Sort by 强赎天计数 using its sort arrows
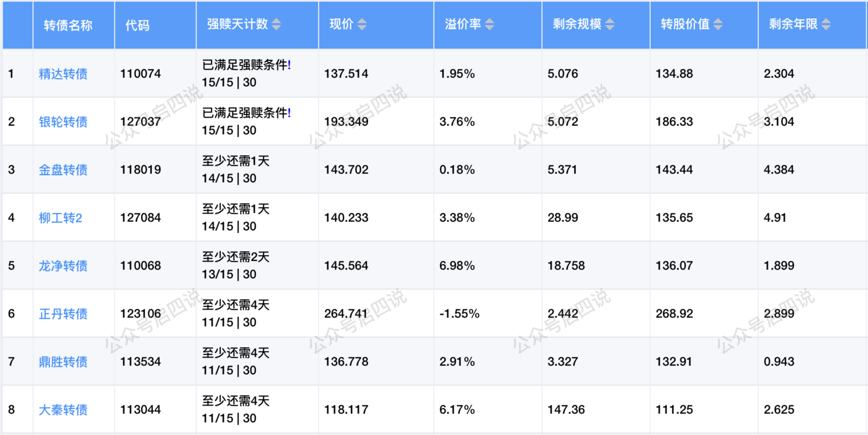The height and width of the screenshot is (435, 868). (x=276, y=24)
